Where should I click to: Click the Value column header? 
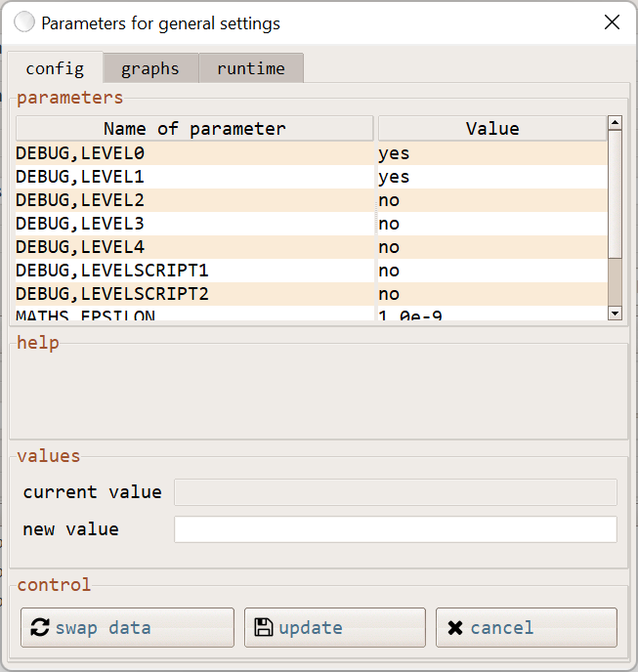tap(491, 129)
